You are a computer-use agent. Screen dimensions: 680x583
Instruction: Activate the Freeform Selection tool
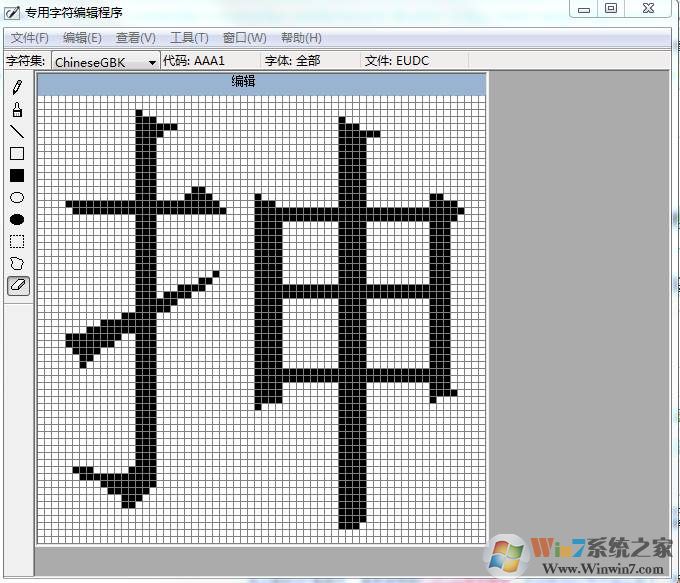pyautogui.click(x=17, y=264)
